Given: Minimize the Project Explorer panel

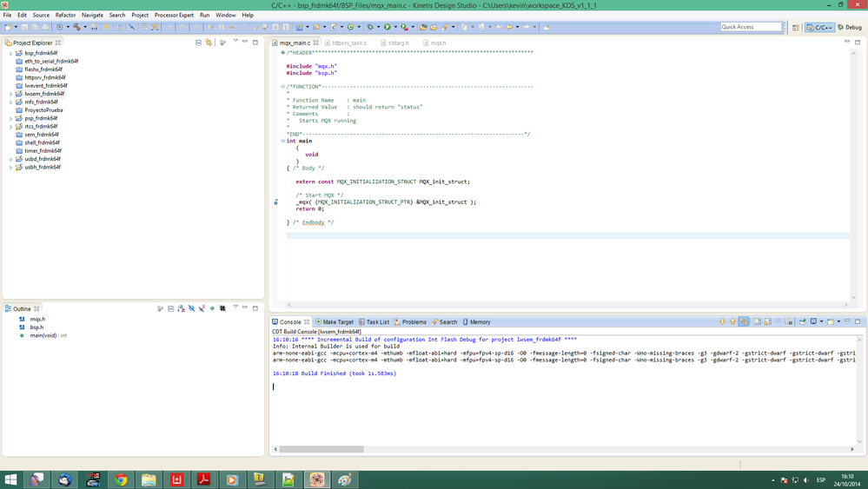Looking at the screenshot, I should tap(245, 42).
